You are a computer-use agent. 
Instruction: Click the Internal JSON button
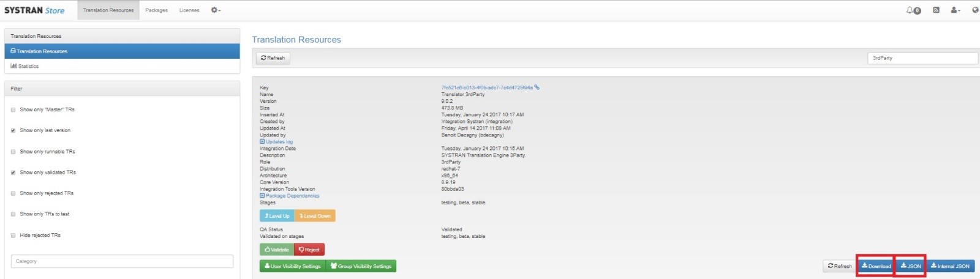click(x=950, y=266)
